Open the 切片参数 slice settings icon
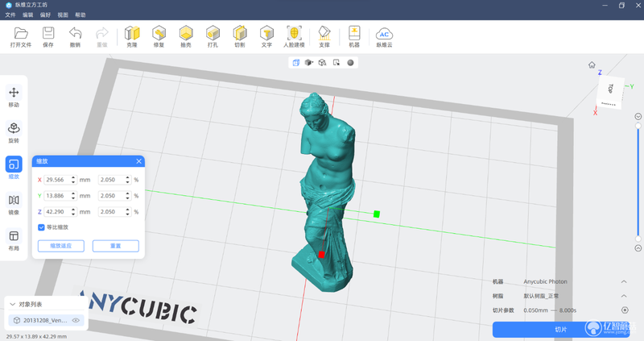 tap(625, 310)
